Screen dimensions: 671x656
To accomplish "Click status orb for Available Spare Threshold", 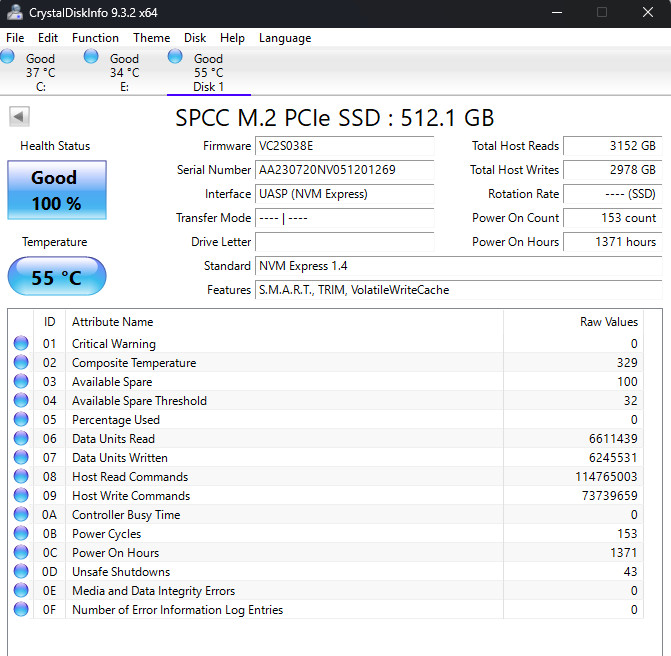I will click(21, 400).
